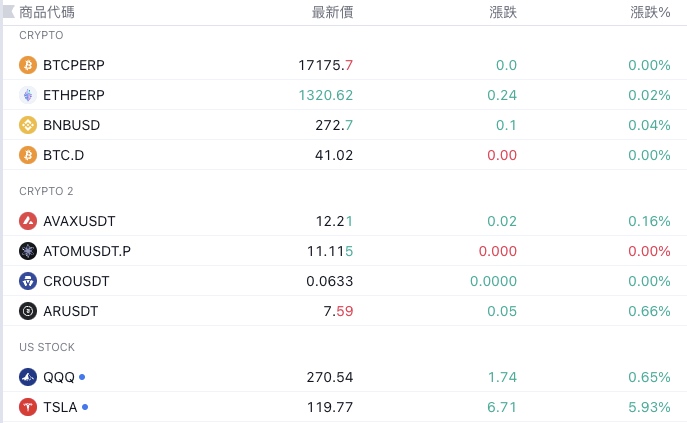
Task: Sort by the 最新價 column header
Action: point(332,12)
